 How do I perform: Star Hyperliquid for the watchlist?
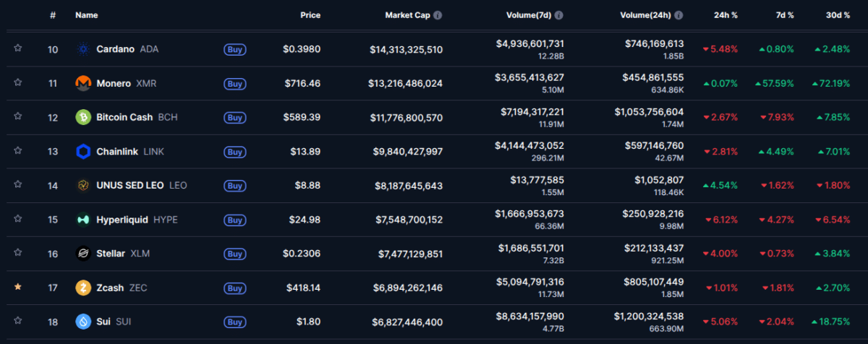[x=17, y=220]
